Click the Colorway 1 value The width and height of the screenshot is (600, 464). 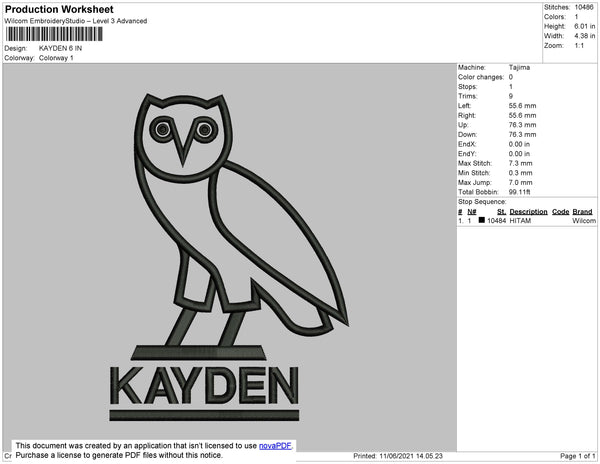[x=56, y=58]
